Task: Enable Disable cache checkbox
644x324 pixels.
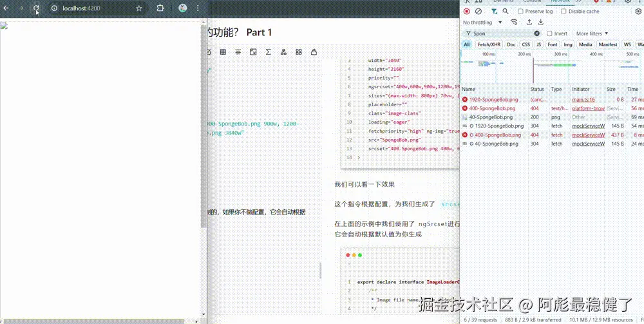Action: click(x=563, y=12)
